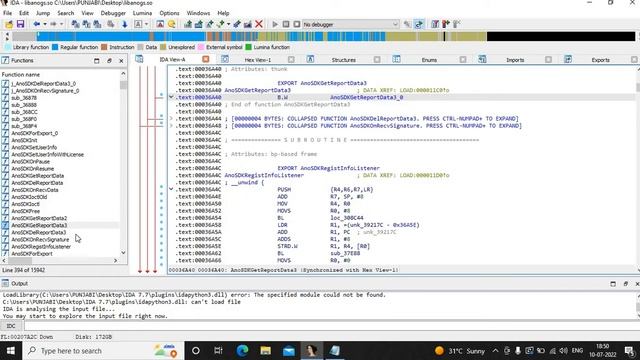The image size is (640, 360).
Task: Click the Open file toolbar icon
Action: [x=9, y=24]
